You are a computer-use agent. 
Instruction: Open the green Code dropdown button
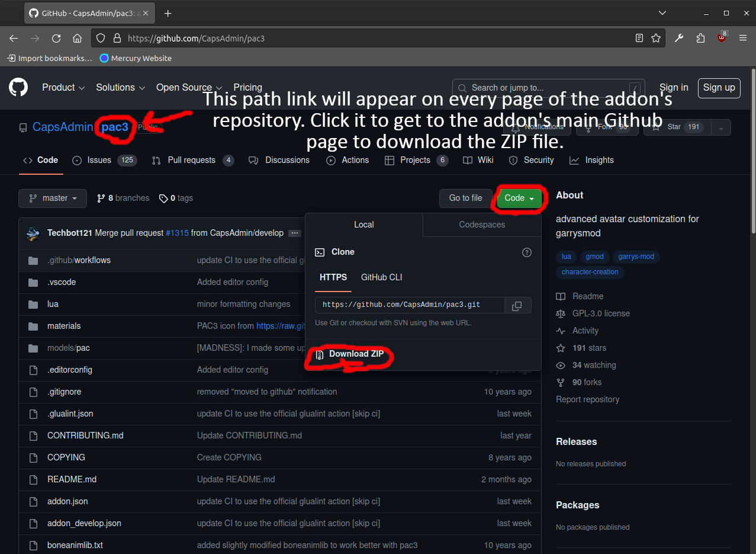[x=520, y=198]
